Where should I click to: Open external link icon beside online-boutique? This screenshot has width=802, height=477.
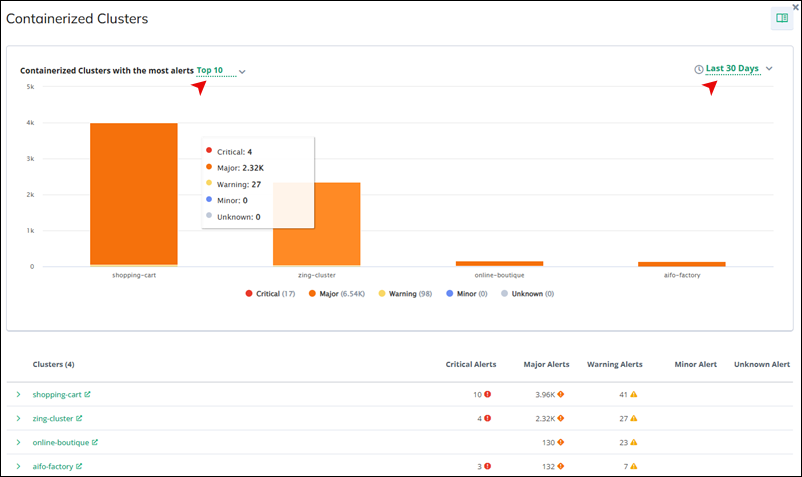94,442
